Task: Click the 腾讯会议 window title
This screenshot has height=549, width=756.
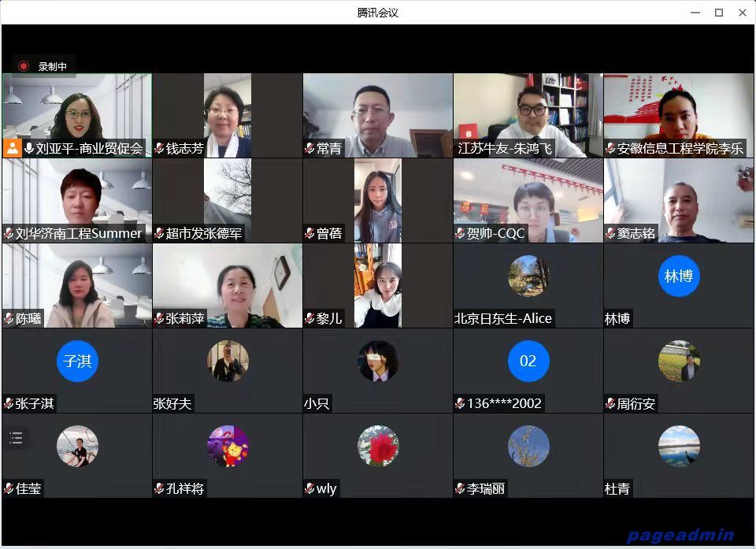Action: click(x=377, y=13)
